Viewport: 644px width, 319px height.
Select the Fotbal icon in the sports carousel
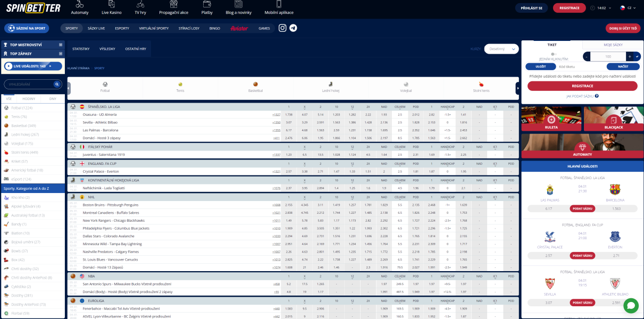(105, 87)
